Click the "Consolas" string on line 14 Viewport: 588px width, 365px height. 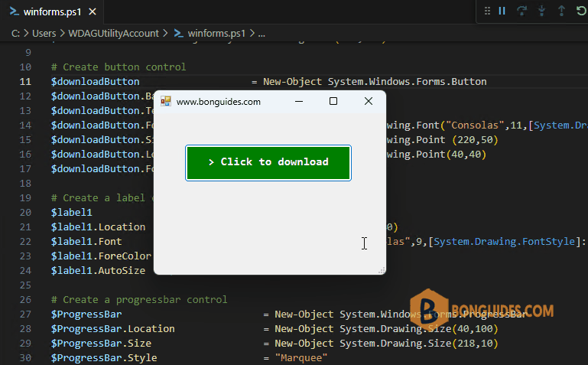(x=475, y=125)
